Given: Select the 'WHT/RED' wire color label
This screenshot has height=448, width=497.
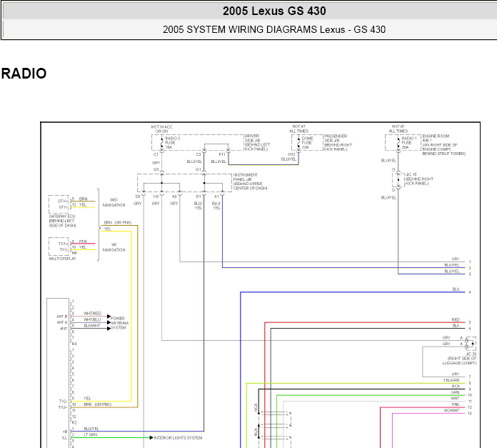Looking at the screenshot, I should pyautogui.click(x=92, y=313).
